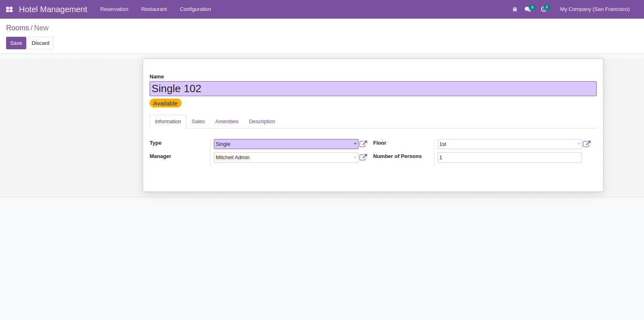Screen dimensions: 644x320
Task: Open the debug bug icon
Action: [x=515, y=9]
